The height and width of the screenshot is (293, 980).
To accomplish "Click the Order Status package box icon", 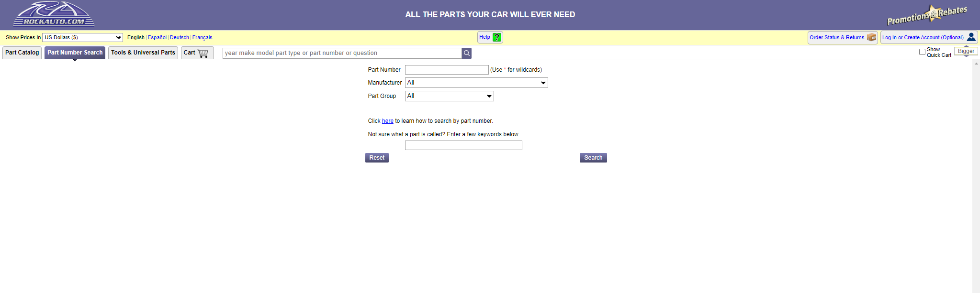I will pos(871,37).
